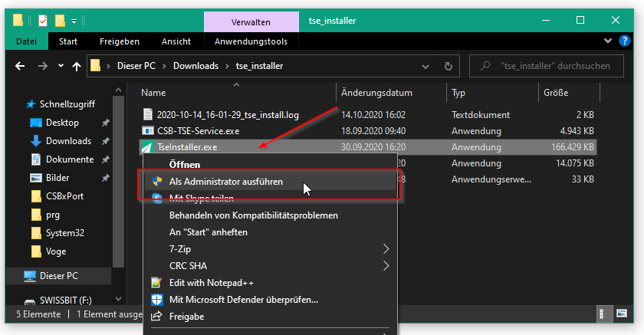Open Downloads in the navigation pane

[x=68, y=141]
